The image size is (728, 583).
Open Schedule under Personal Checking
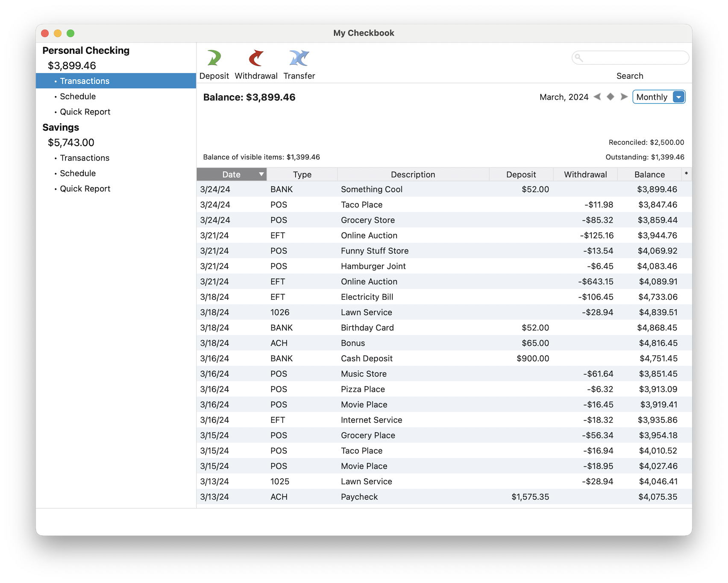78,97
